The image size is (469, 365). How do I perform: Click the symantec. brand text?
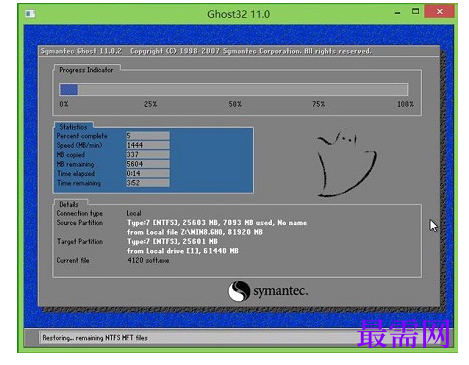[281, 291]
